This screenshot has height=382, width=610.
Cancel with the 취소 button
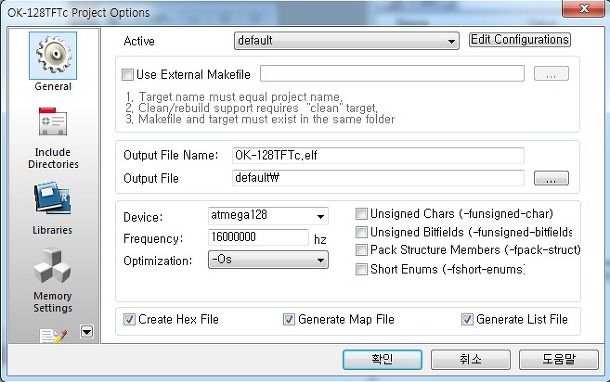(x=470, y=359)
